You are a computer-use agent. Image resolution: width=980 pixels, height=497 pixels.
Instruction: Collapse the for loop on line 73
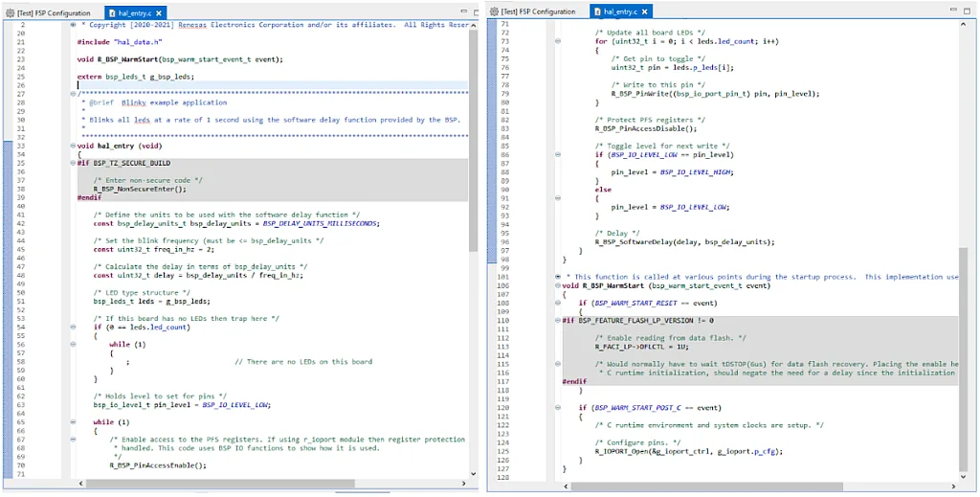[558, 40]
